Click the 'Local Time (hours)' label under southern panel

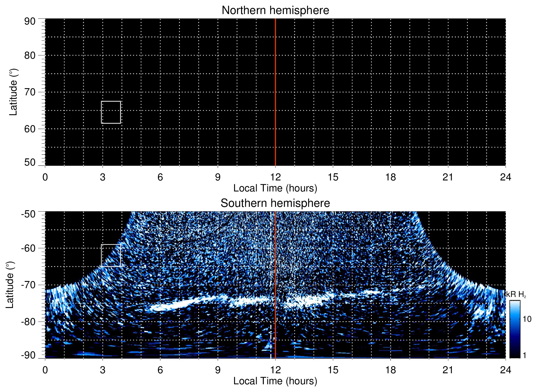pyautogui.click(x=275, y=381)
